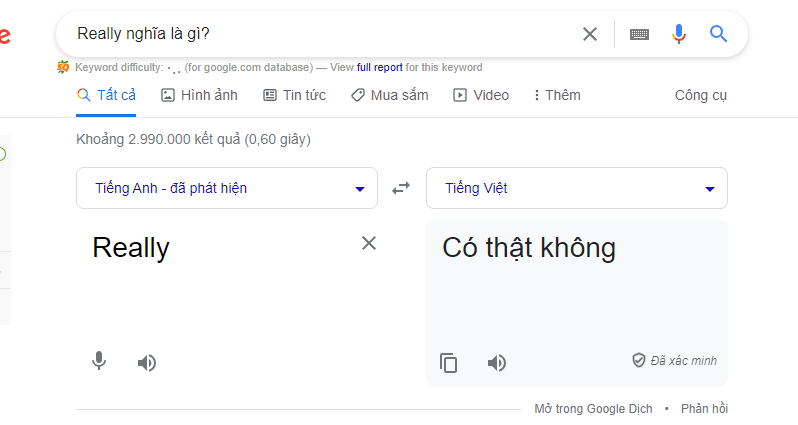The image size is (798, 425).
Task: Speak into the translation microphone
Action: (x=99, y=361)
